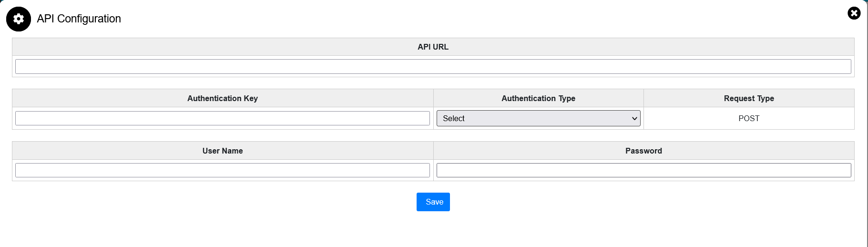The height and width of the screenshot is (247, 868).
Task: Focus the Password input field
Action: coord(643,170)
